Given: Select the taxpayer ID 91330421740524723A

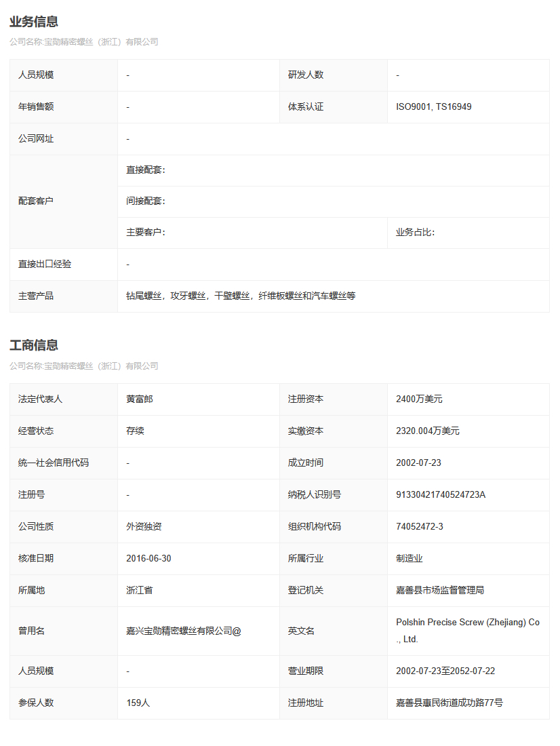Looking at the screenshot, I should click(441, 495).
